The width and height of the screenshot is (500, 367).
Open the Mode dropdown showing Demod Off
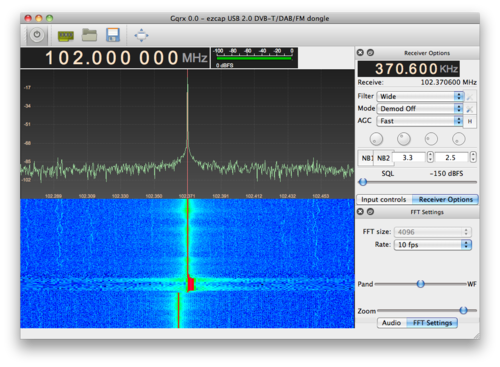(x=420, y=109)
